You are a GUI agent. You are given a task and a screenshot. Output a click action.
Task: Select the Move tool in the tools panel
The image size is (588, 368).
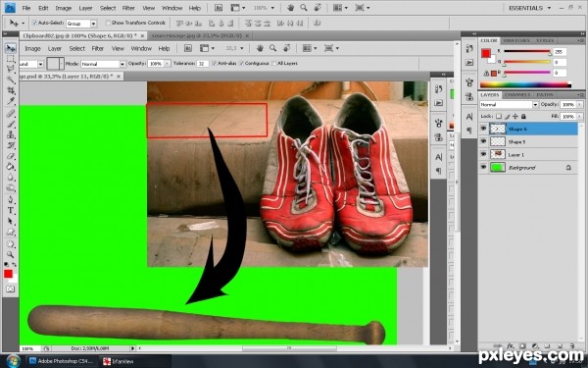(11, 48)
